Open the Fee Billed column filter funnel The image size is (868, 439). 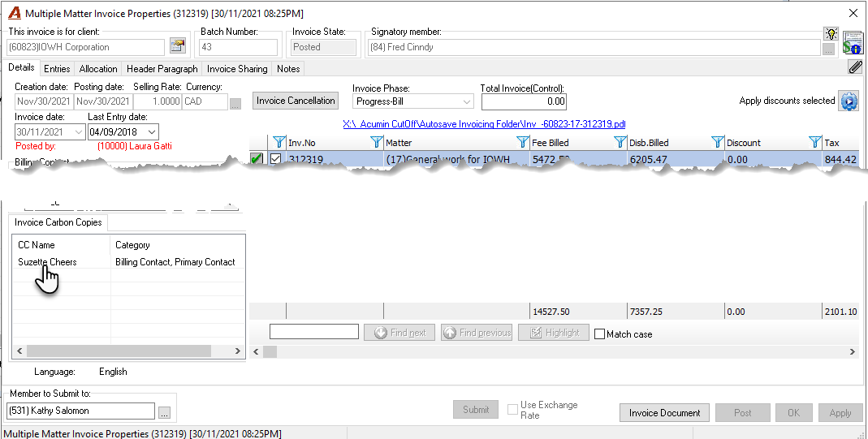[x=523, y=143]
